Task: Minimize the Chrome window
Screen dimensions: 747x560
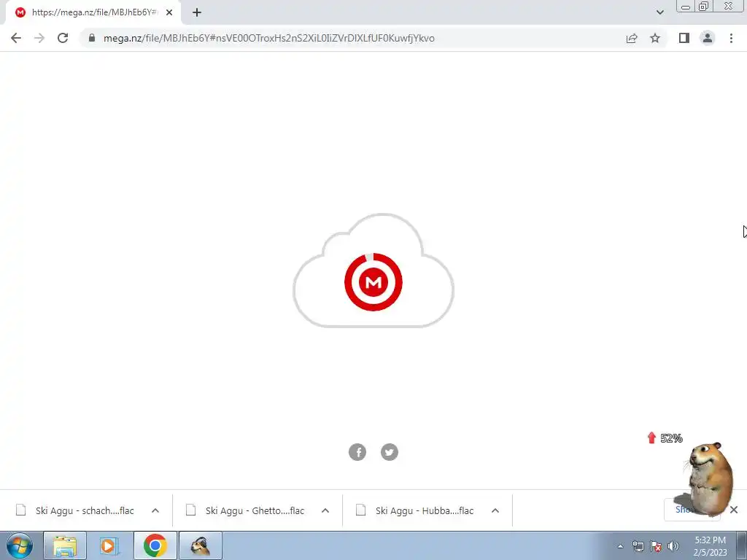Action: tap(686, 7)
